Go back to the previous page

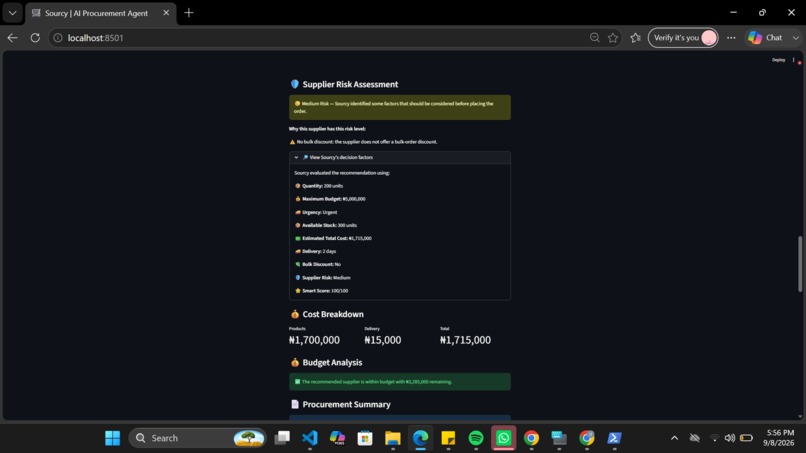[x=12, y=38]
